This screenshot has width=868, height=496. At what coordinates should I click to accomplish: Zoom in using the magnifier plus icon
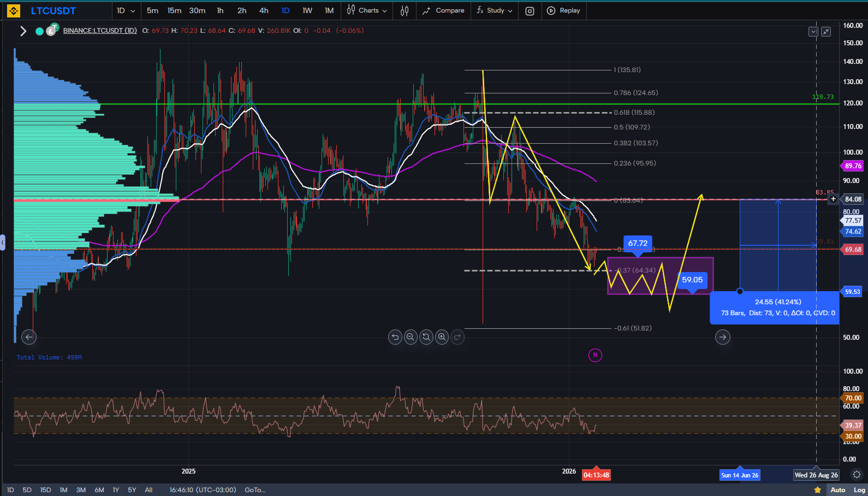point(442,337)
